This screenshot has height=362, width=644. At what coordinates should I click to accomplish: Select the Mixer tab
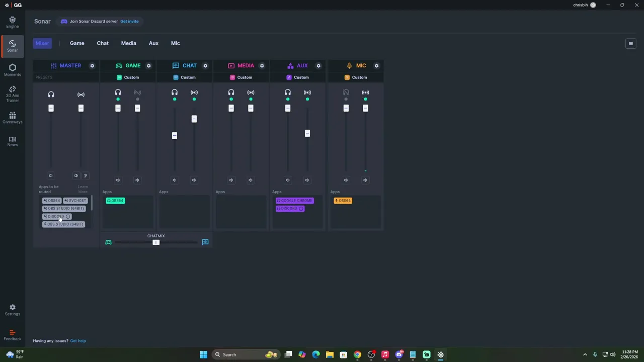(x=42, y=43)
